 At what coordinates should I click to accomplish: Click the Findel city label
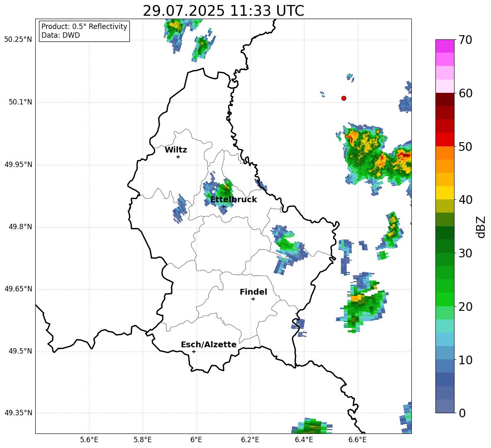253,292
